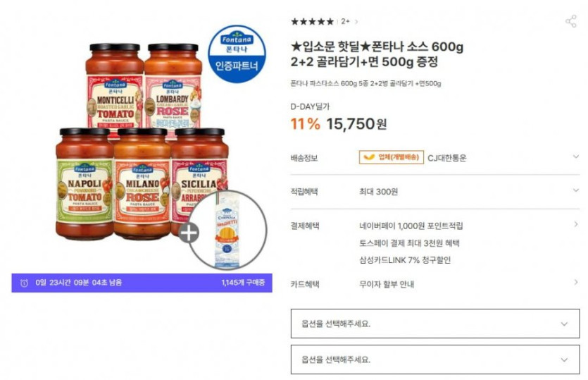Click 무이자 할부 안내 link
Image resolution: width=588 pixels, height=380 pixels.
click(387, 284)
